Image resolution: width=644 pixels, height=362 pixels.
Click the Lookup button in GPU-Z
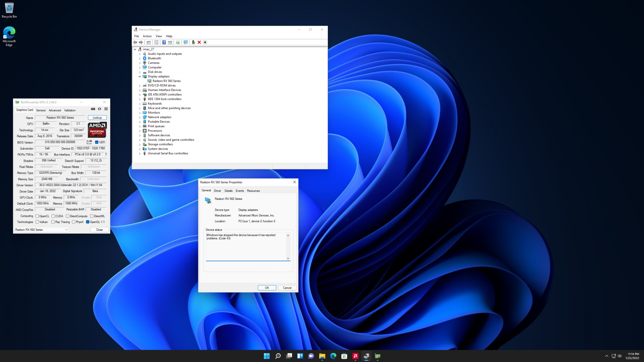(97, 118)
